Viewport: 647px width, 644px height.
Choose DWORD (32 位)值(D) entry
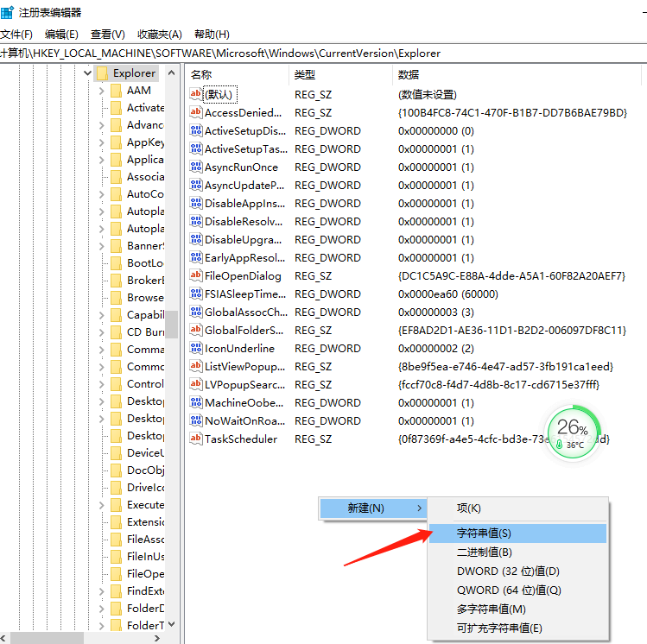517,571
